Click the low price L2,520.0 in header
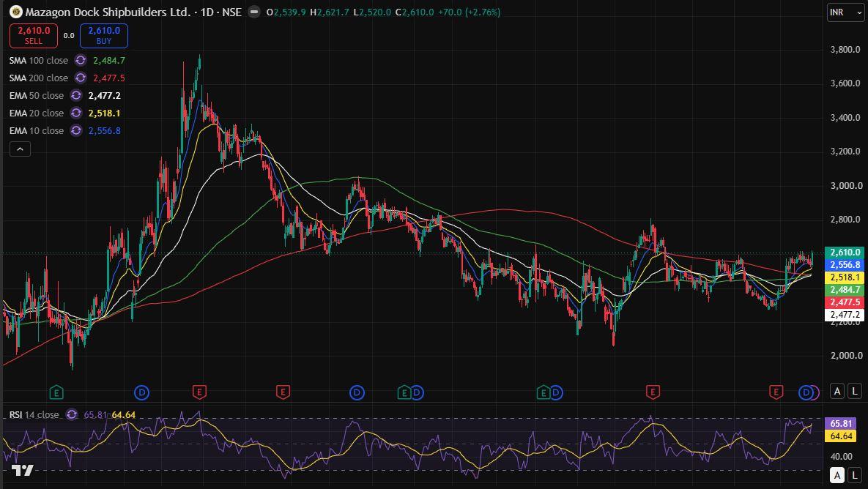The width and height of the screenshot is (868, 489). click(x=373, y=12)
